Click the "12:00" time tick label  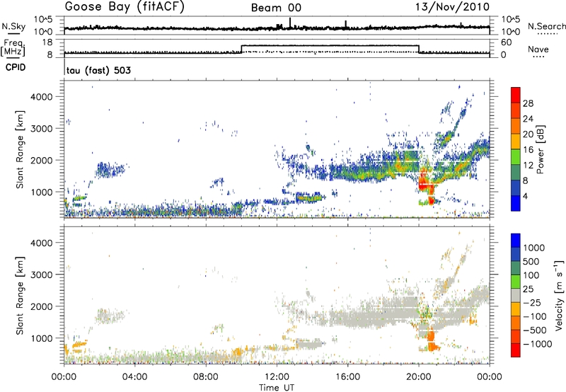pos(277,377)
